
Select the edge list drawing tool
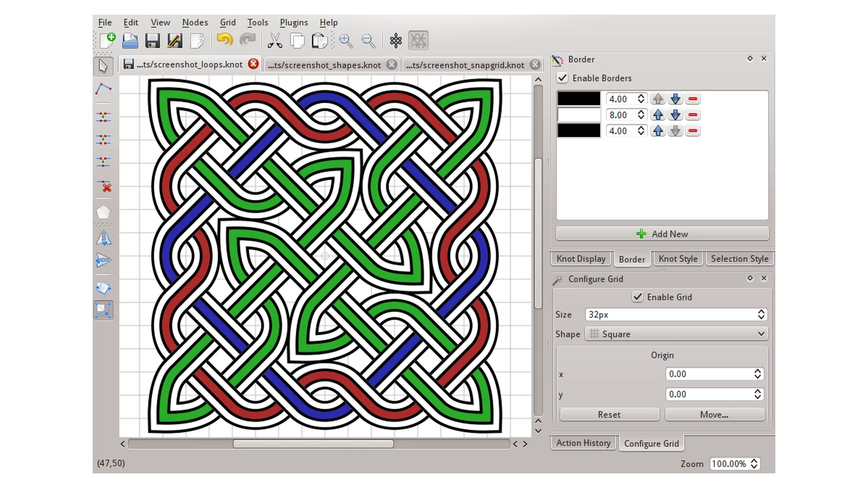(103, 89)
